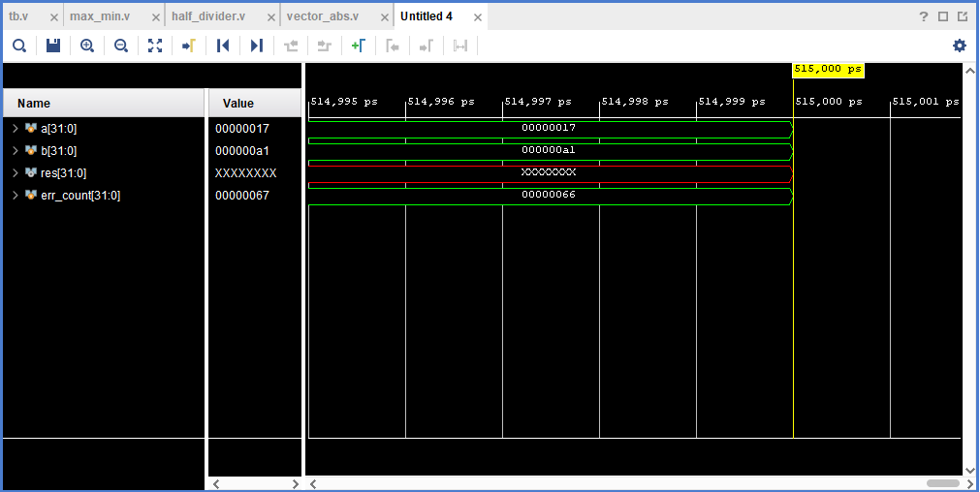Click the Zoom In magnifier icon

(87, 46)
